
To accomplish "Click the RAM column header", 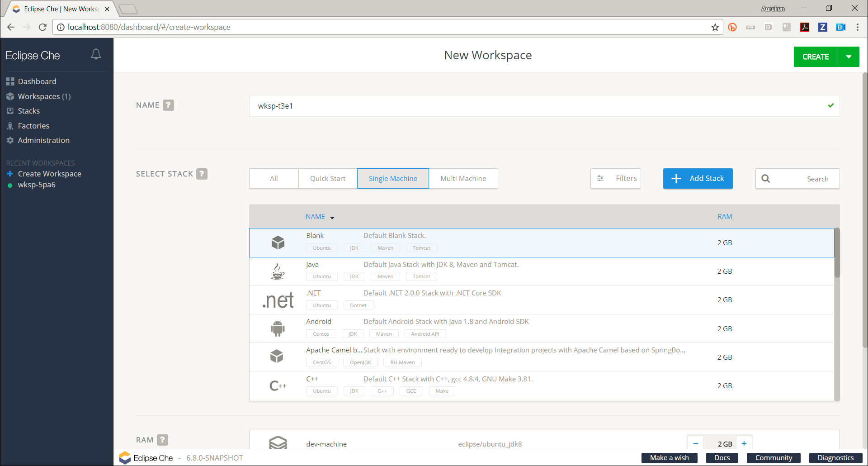I will coord(725,217).
